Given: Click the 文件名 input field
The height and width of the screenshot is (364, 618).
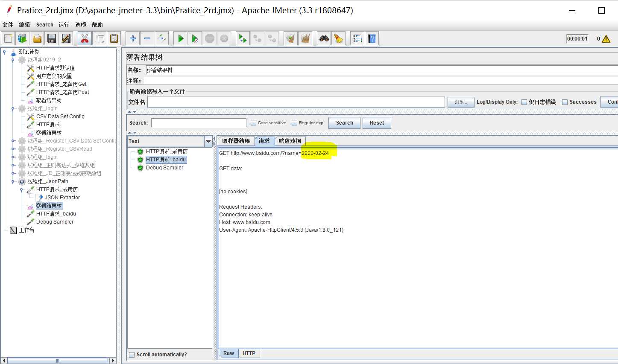Looking at the screenshot, I should [296, 102].
